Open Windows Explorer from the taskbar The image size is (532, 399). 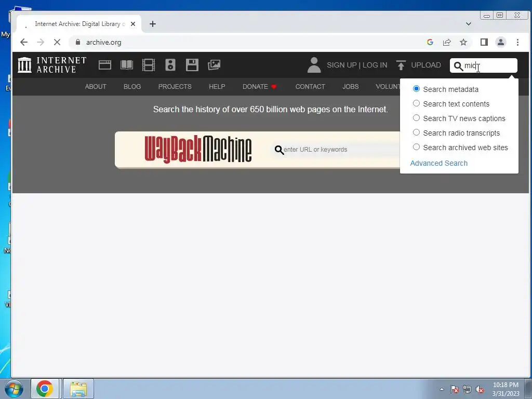point(78,389)
